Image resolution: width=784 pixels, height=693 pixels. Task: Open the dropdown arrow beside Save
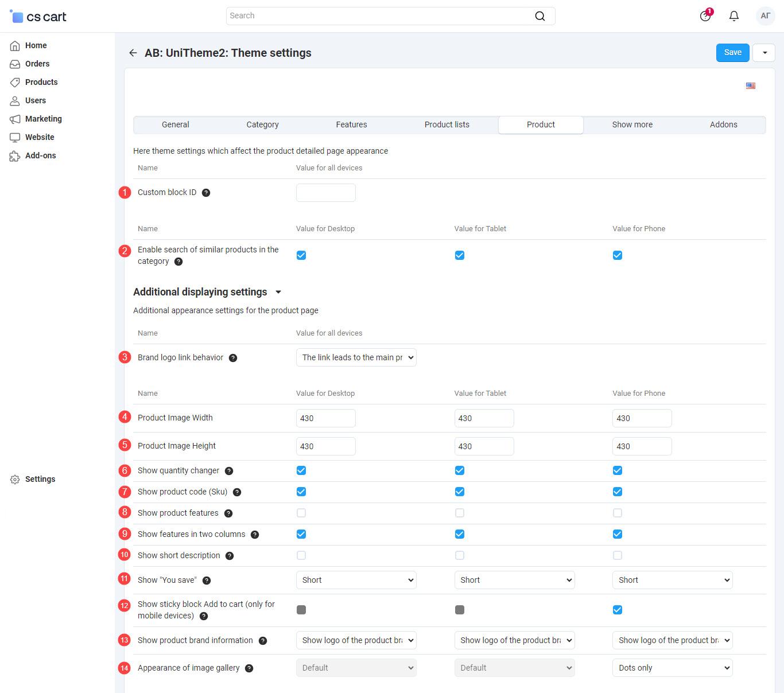(764, 53)
